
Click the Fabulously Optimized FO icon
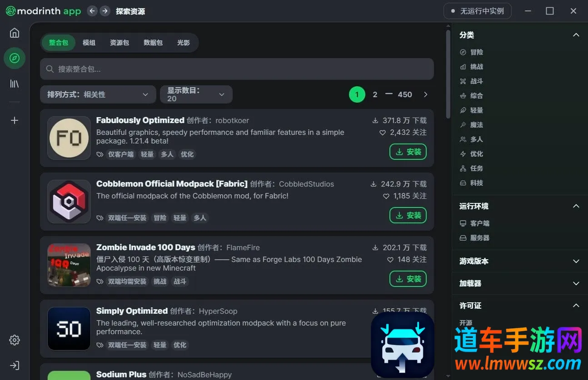point(69,138)
